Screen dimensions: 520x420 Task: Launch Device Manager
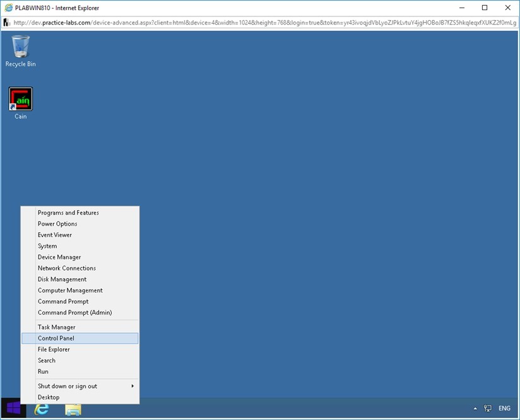coord(59,257)
